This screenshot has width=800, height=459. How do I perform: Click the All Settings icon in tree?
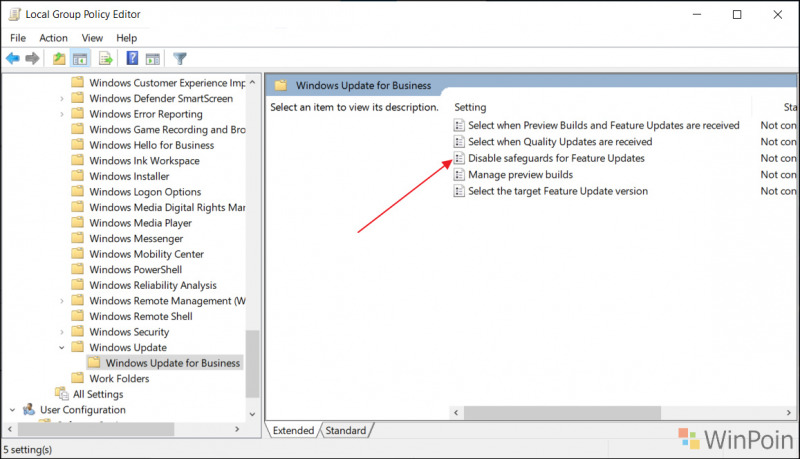62,394
